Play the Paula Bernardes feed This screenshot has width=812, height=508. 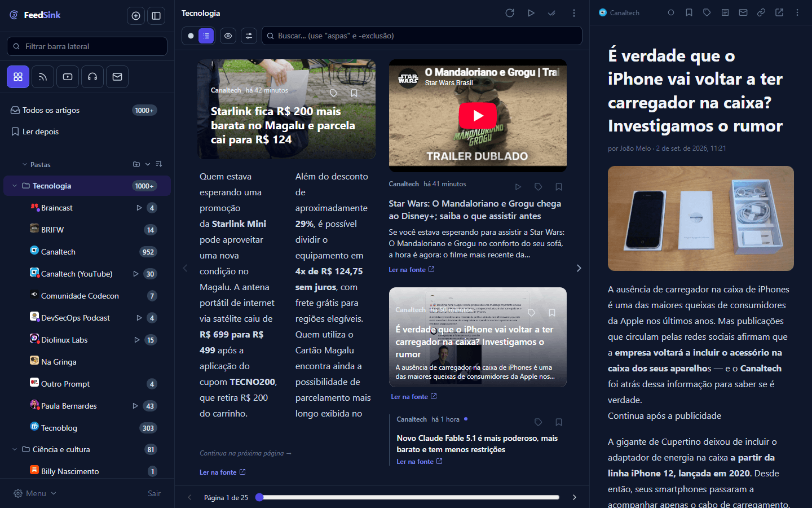coord(135,406)
